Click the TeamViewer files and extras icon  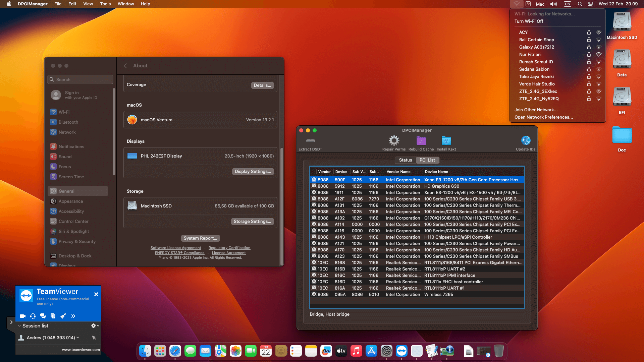pyautogui.click(x=53, y=316)
